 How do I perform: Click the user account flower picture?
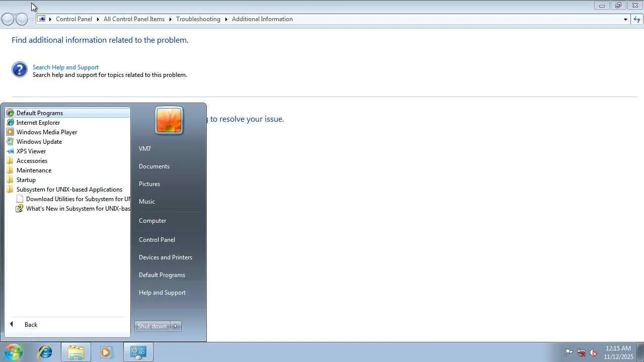(x=169, y=121)
